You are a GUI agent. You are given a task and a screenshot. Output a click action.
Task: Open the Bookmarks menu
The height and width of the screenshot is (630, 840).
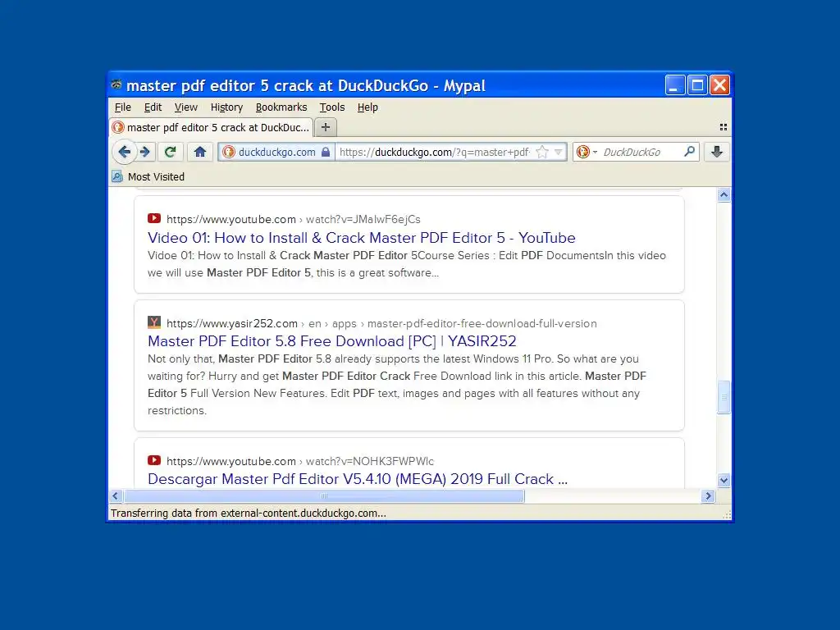(281, 107)
